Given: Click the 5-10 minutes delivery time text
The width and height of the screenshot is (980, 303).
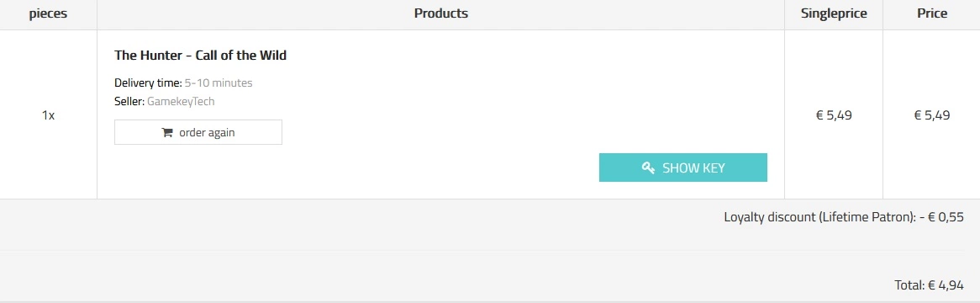Looking at the screenshot, I should [x=219, y=82].
